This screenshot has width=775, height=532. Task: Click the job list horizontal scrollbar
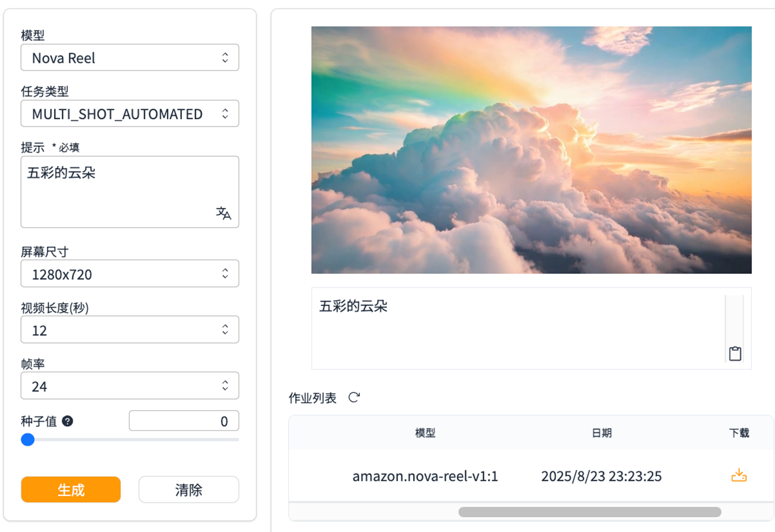pos(589,512)
